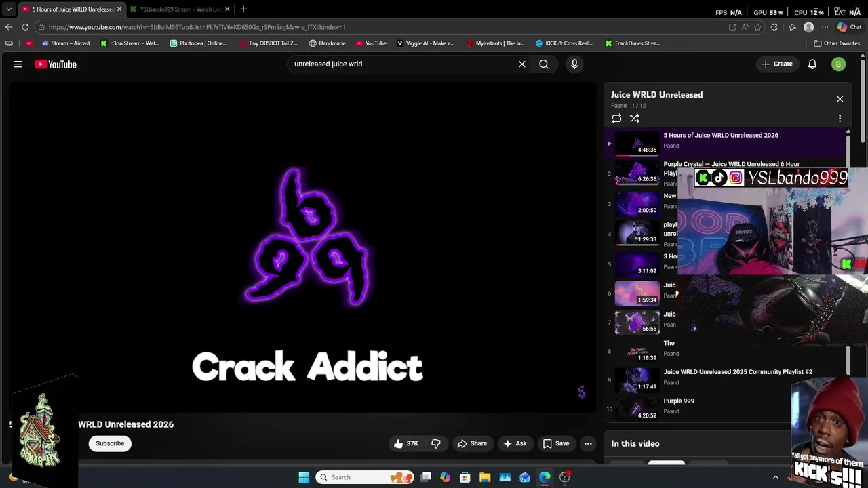Open the account avatar menu

tap(839, 64)
